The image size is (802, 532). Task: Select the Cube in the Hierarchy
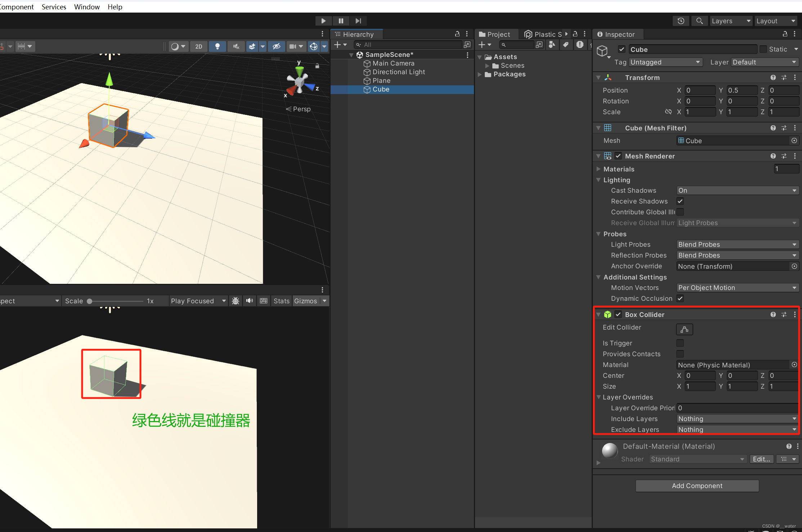[381, 89]
